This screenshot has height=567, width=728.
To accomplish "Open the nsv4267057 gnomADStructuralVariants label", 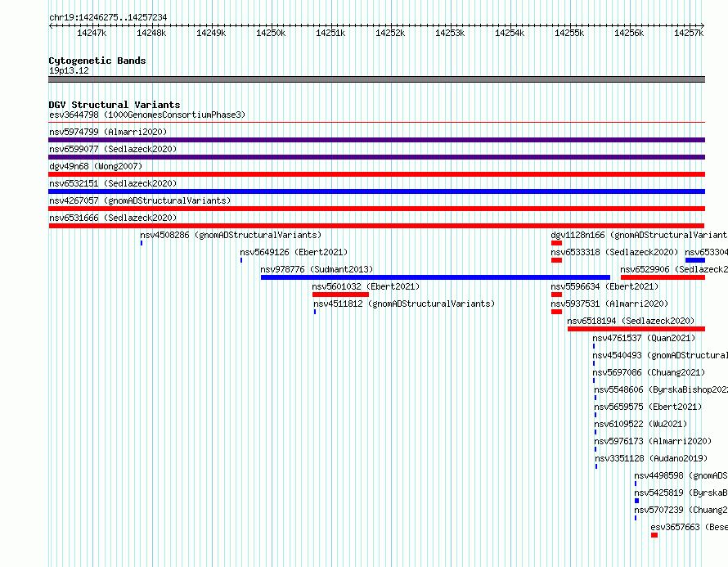I will click(x=140, y=200).
